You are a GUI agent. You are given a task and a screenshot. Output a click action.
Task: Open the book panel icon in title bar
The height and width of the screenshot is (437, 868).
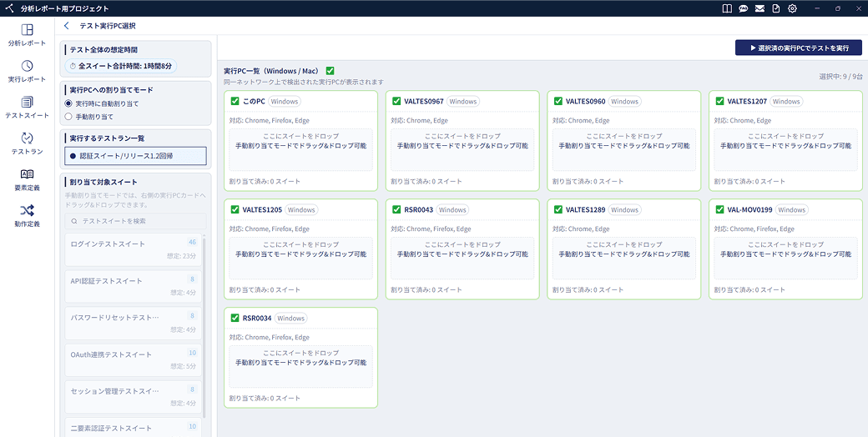tap(728, 8)
